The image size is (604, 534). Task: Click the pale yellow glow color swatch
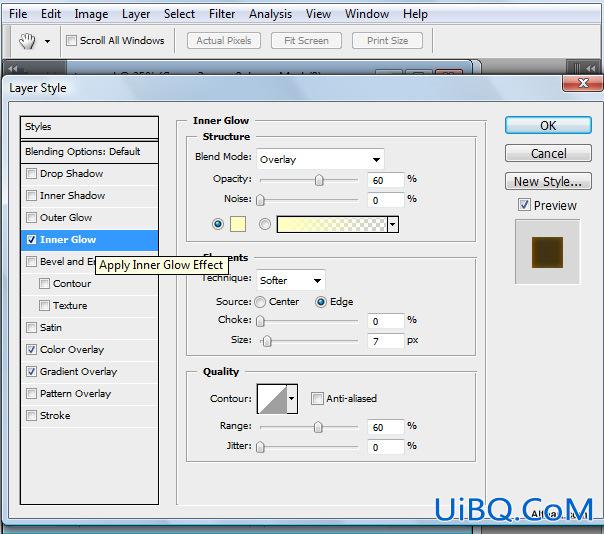click(238, 224)
